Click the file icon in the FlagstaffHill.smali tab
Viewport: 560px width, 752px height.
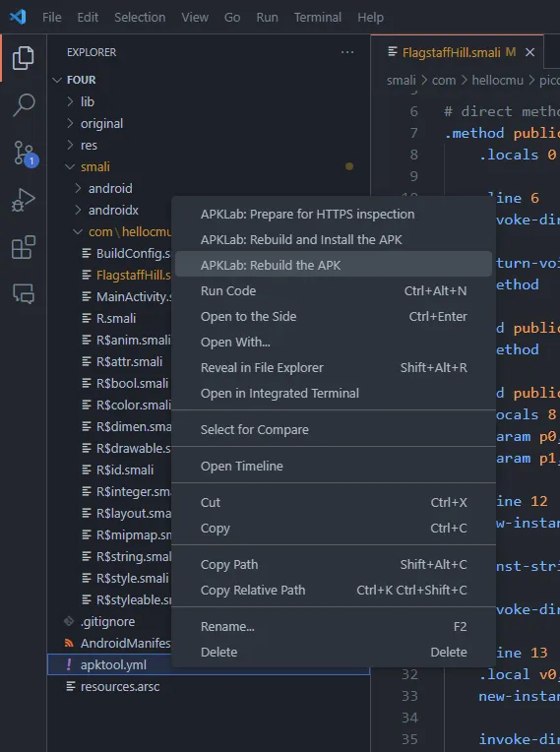(x=392, y=52)
